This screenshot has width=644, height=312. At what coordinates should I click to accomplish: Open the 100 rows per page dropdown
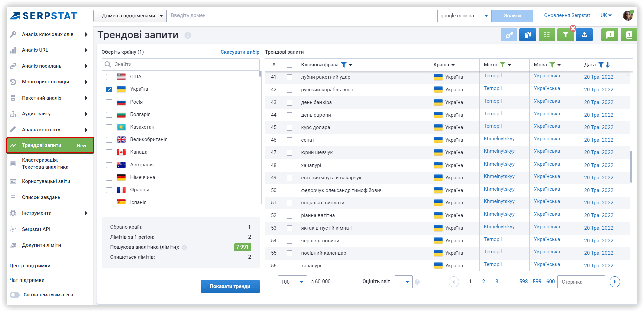coord(292,282)
